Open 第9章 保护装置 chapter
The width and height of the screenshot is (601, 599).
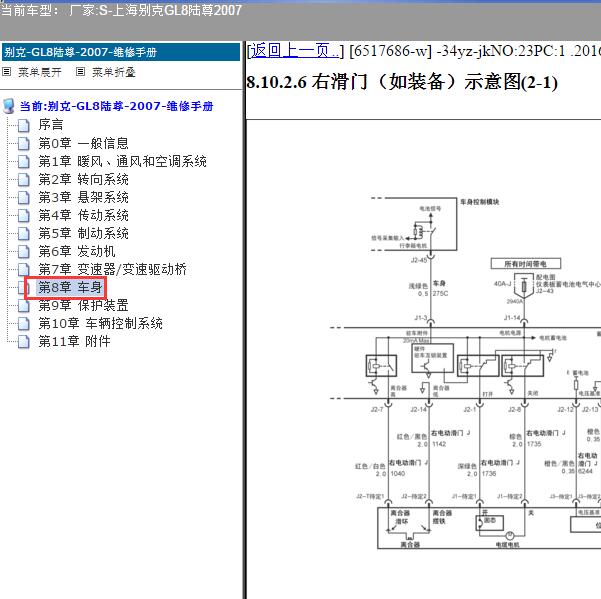pos(84,305)
